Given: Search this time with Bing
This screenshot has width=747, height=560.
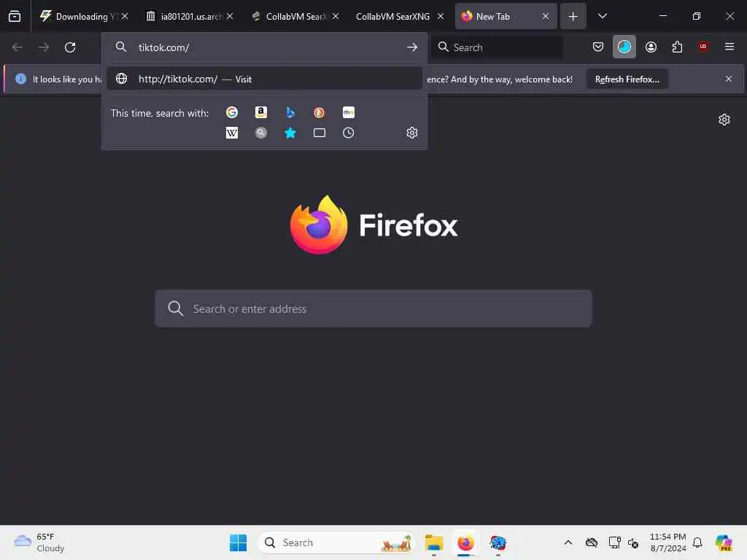Looking at the screenshot, I should 290,112.
